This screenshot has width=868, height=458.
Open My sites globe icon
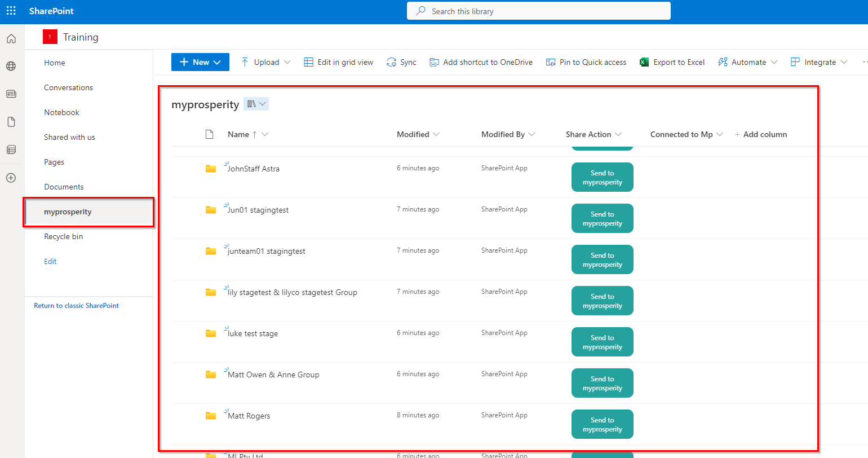[11, 67]
